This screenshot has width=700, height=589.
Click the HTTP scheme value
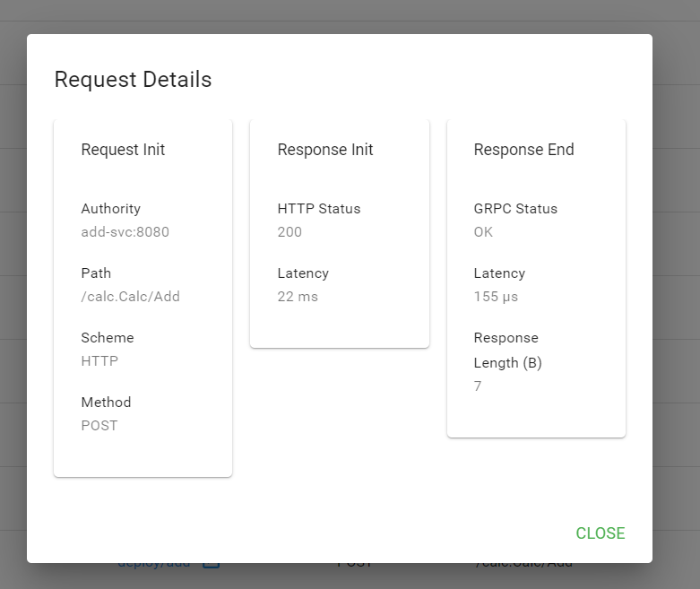[99, 361]
